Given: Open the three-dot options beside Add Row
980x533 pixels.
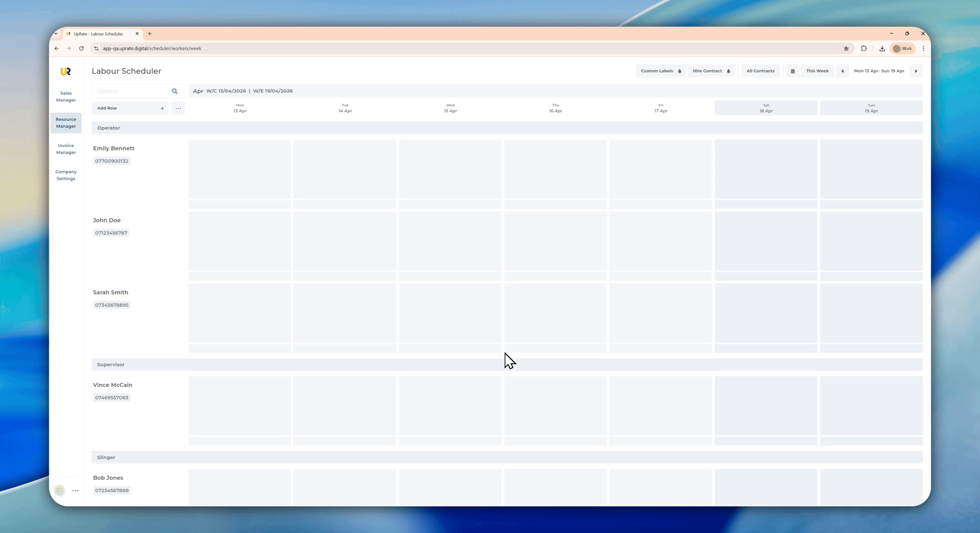Looking at the screenshot, I should (x=178, y=108).
